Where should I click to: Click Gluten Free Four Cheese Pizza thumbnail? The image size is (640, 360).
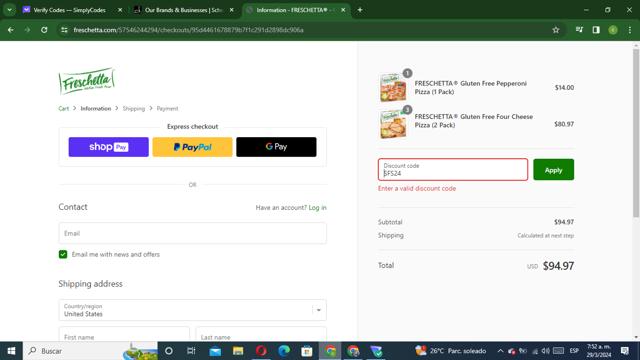pos(393,124)
